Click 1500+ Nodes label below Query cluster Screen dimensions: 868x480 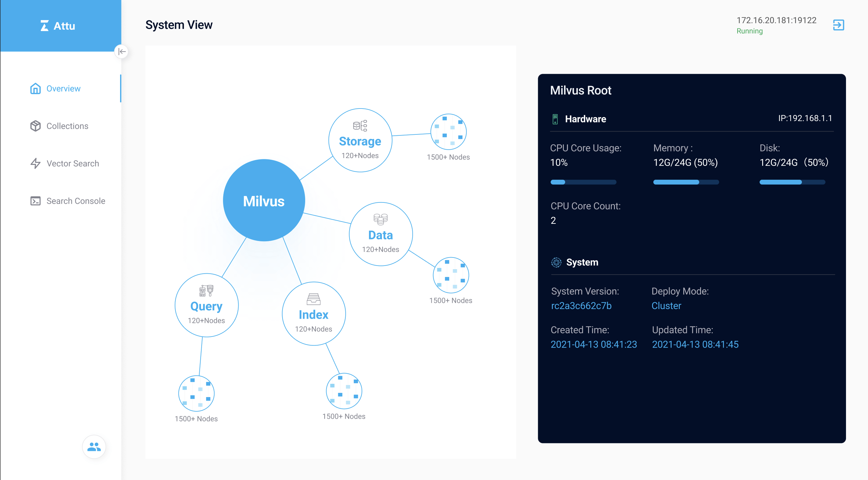click(196, 418)
